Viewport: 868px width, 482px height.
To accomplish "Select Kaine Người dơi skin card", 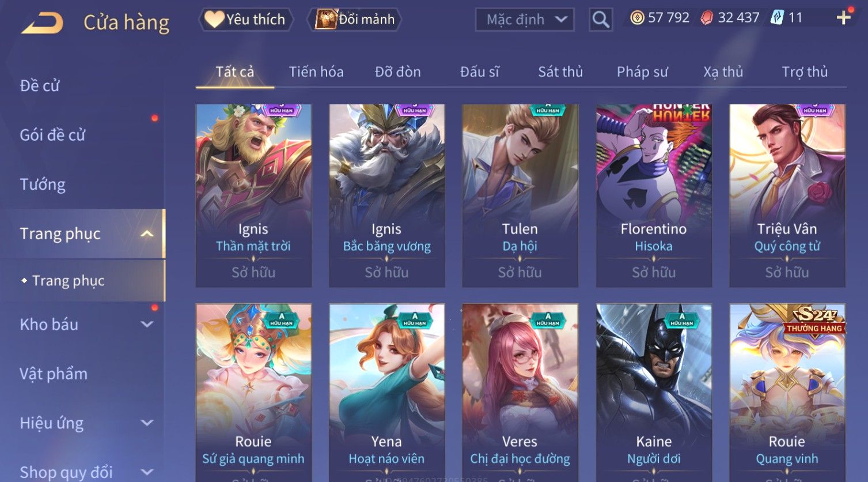I will pyautogui.click(x=654, y=393).
